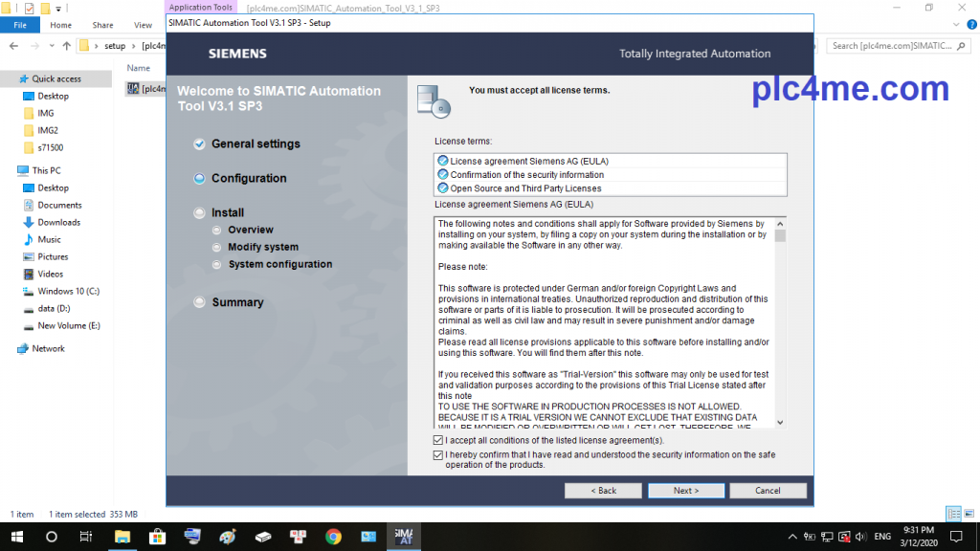The image size is (980, 551).
Task: Uncheck accept all license conditions checkbox
Action: [x=438, y=440]
